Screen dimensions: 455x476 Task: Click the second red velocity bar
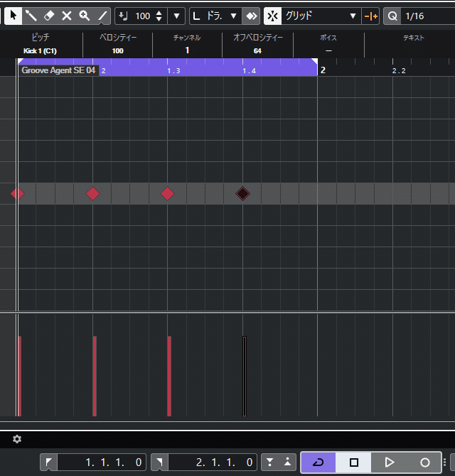(x=95, y=376)
